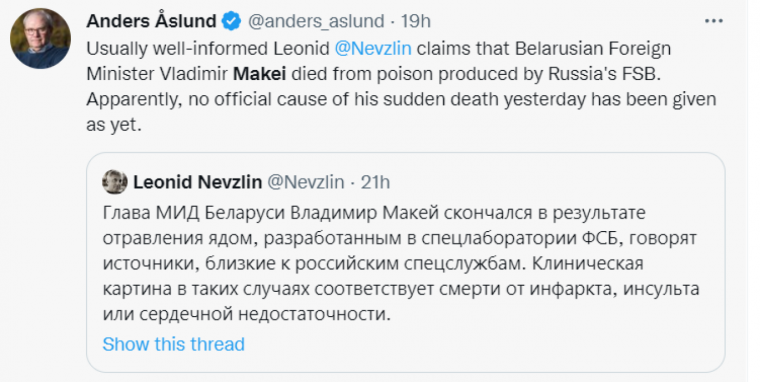The width and height of the screenshot is (760, 382).
Task: Open the quoted tweet Russian text body
Action: pos(401,263)
